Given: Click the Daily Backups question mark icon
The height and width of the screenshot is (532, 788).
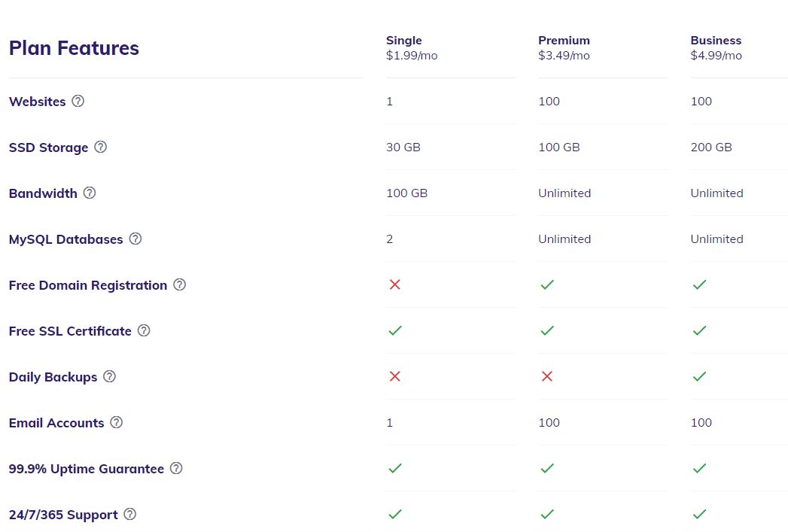Looking at the screenshot, I should [110, 376].
